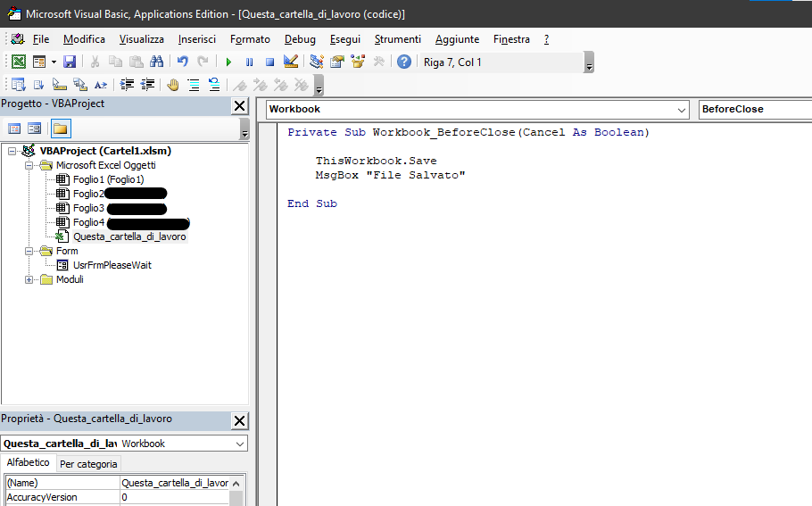Viewport: 812px width, 506px height.
Task: Click the (Name) property value field
Action: (x=175, y=483)
